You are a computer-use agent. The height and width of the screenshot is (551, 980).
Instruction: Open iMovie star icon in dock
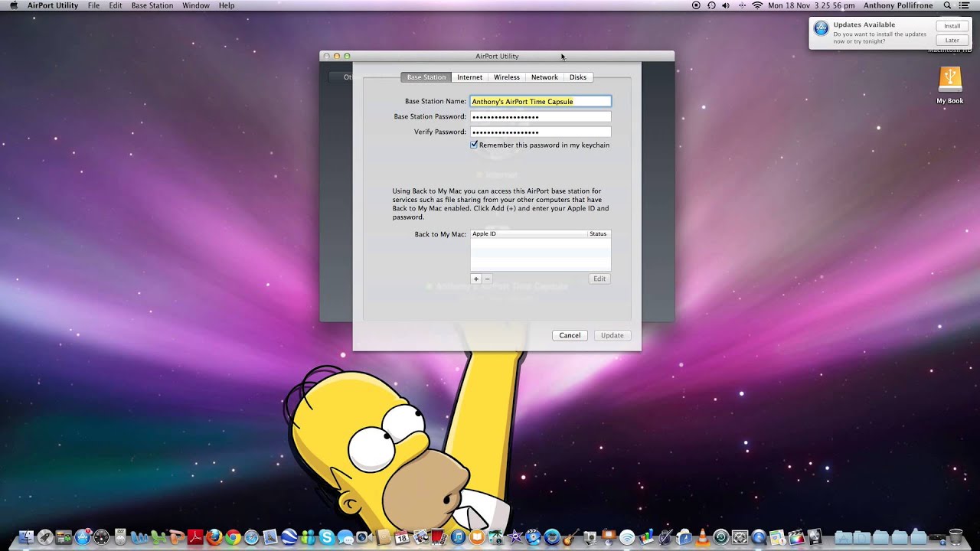515,537
